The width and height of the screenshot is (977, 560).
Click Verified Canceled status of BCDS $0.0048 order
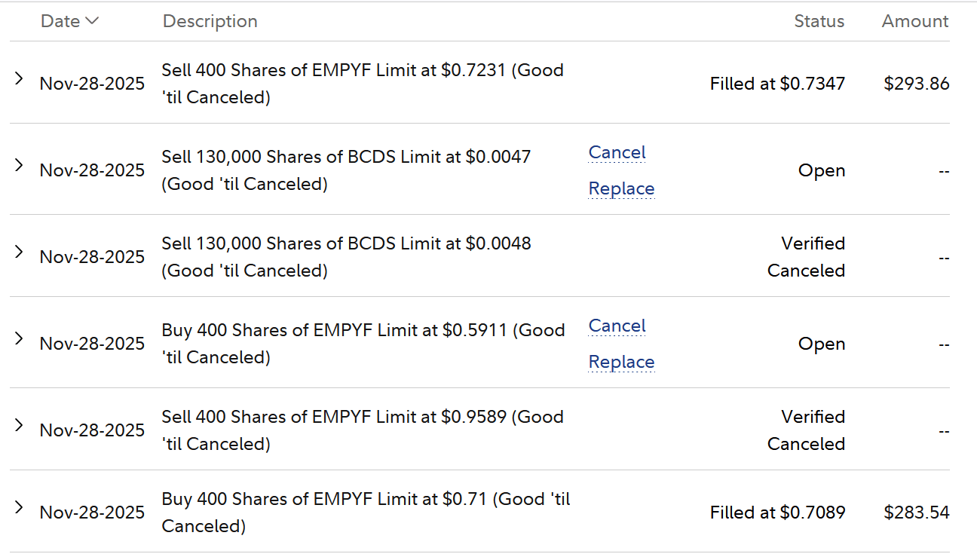point(806,257)
